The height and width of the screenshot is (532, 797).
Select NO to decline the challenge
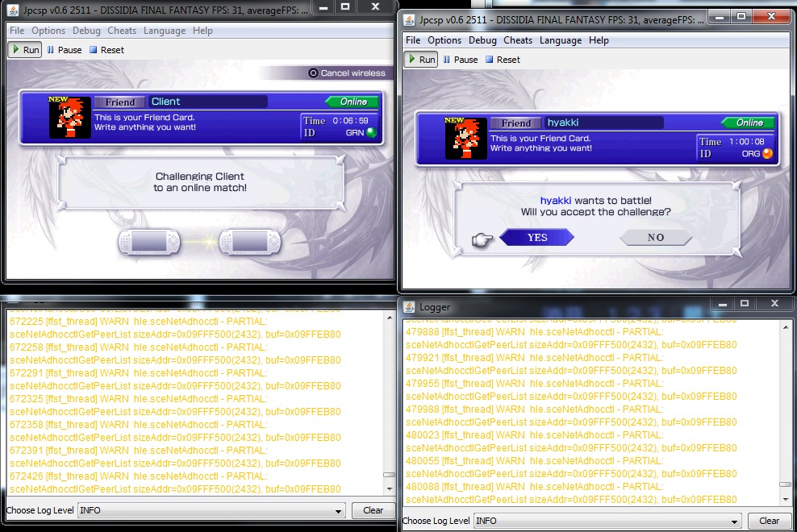tap(656, 237)
